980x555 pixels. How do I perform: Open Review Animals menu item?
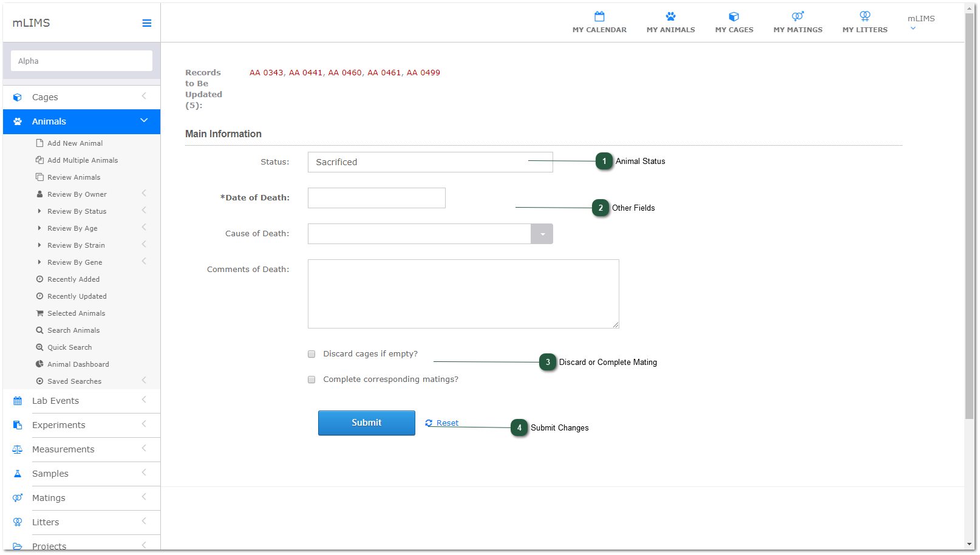pyautogui.click(x=74, y=177)
